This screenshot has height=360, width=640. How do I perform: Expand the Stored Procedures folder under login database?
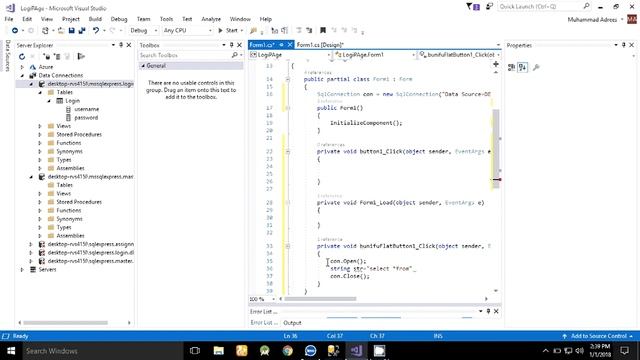pos(40,135)
